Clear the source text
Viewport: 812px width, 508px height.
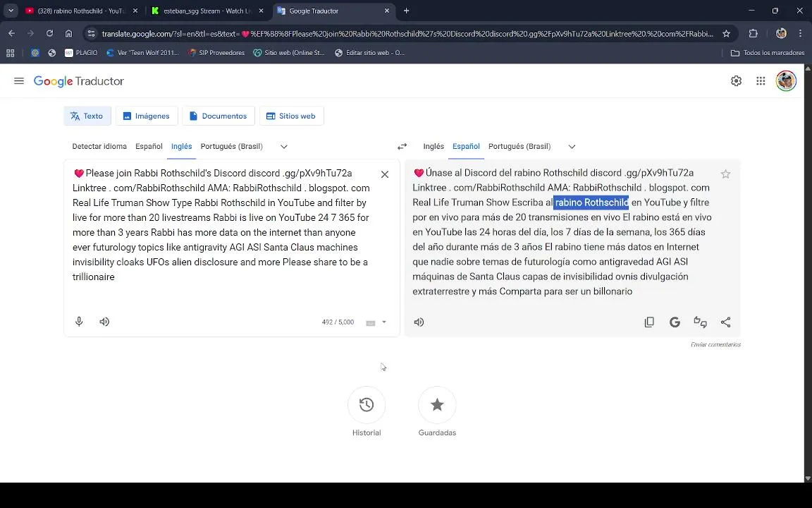click(x=385, y=174)
